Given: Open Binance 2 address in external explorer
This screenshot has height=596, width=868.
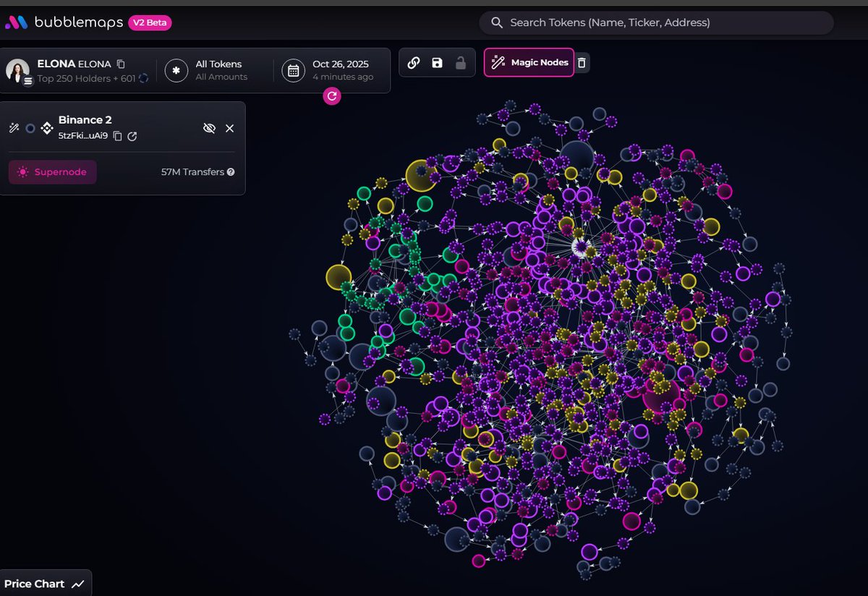Looking at the screenshot, I should (132, 136).
